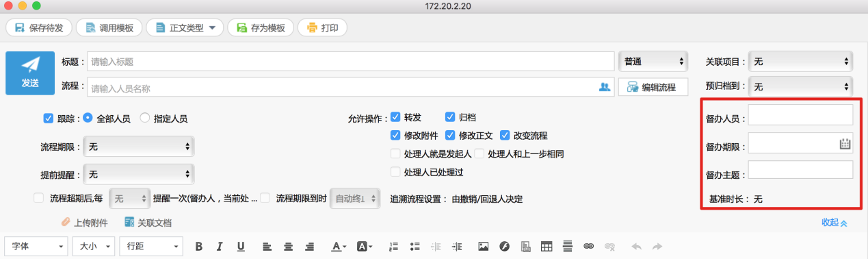Open the 正文类型 dropdown
This screenshot has width=868, height=259.
(x=185, y=28)
